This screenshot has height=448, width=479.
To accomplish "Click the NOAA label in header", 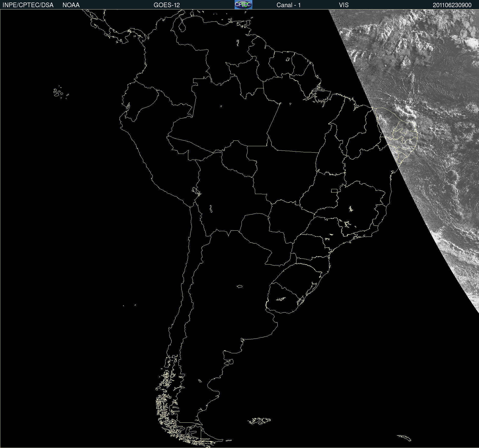I will coord(71,5).
